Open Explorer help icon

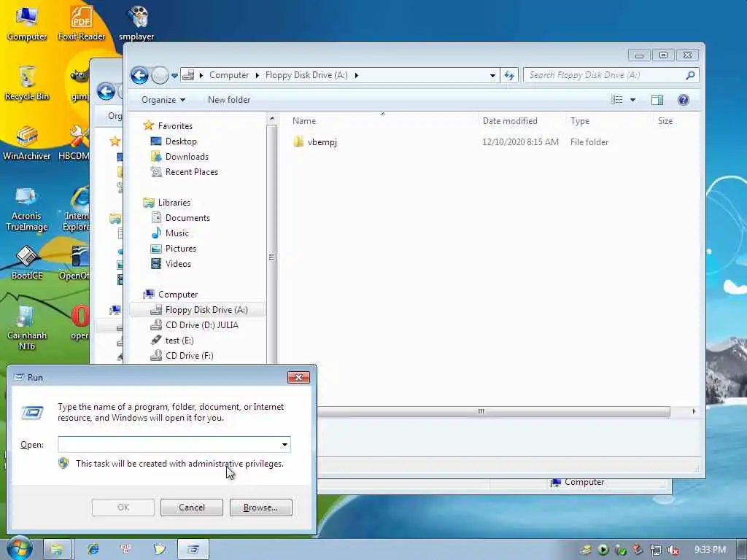[683, 99]
